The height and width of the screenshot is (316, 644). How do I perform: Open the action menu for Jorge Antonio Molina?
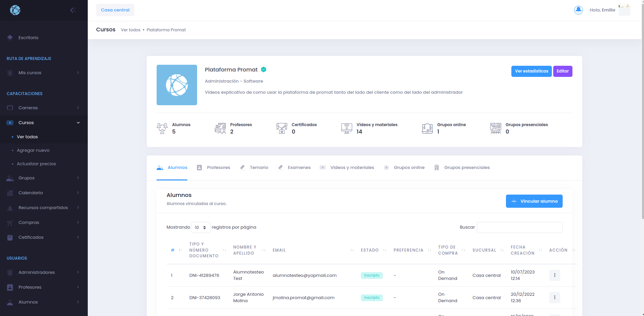click(x=555, y=297)
